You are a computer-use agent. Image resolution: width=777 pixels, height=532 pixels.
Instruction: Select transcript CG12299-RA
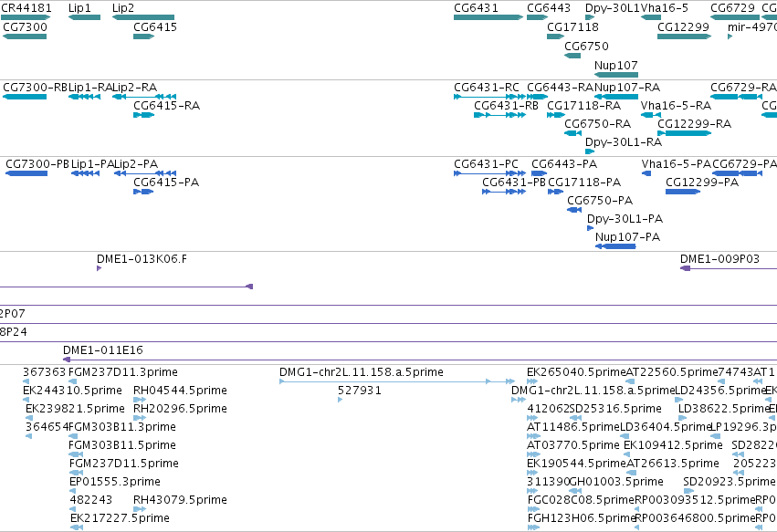point(694,124)
